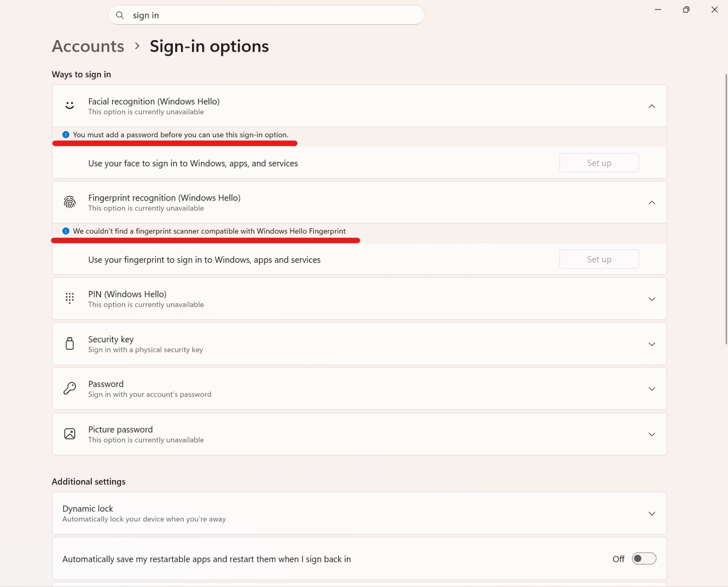Image resolution: width=728 pixels, height=587 pixels.
Task: Click the Facial recognition smiley face icon
Action: tap(70, 105)
